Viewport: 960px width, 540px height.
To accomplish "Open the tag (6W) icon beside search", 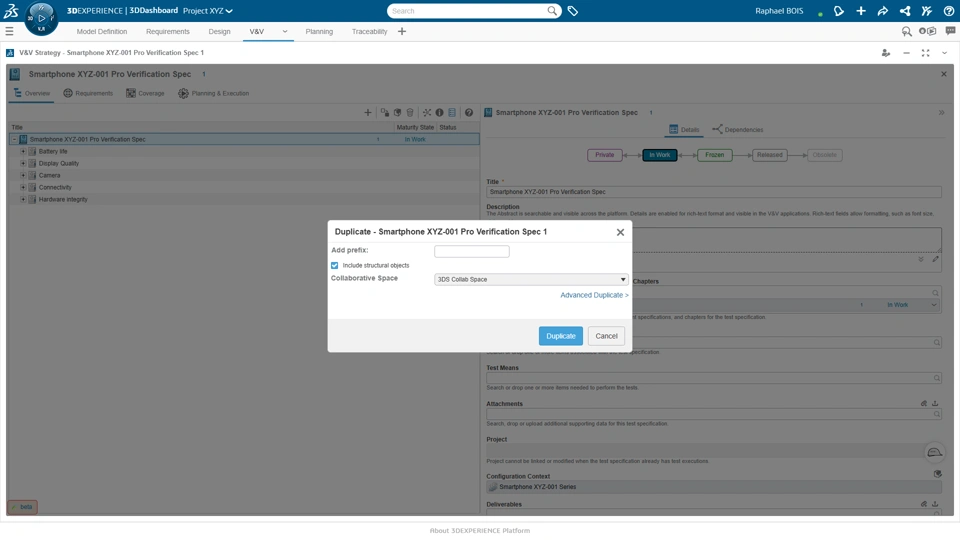I will (573, 11).
